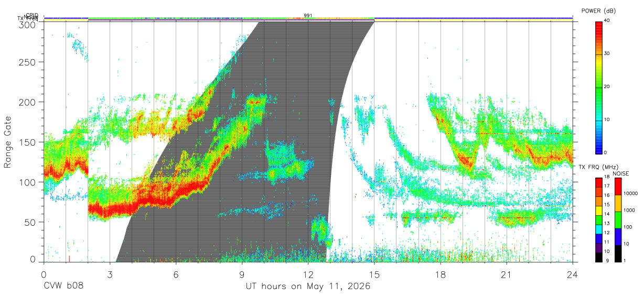This screenshot has width=644, height=297.
Task: Click the cyan 12 MHz segment of TX FRQ bar
Action: click(x=598, y=228)
